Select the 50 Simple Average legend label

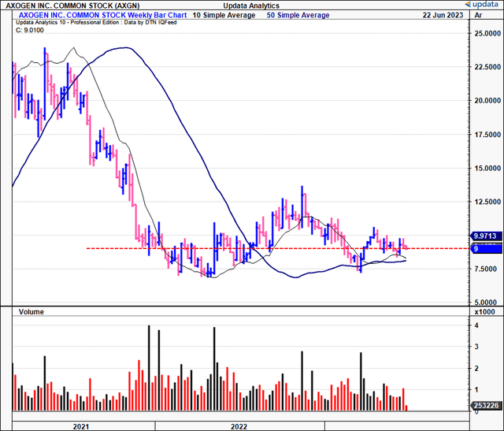pos(298,15)
